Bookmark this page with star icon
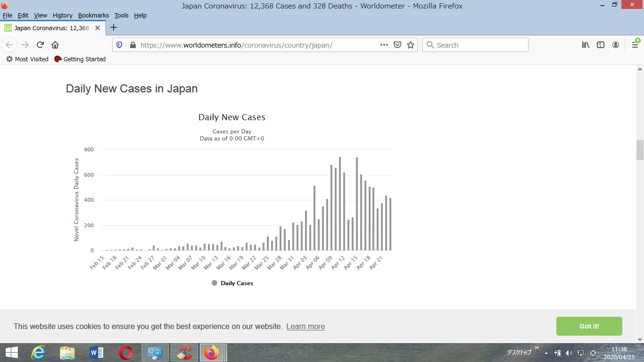This screenshot has height=362, width=644. tap(411, 45)
